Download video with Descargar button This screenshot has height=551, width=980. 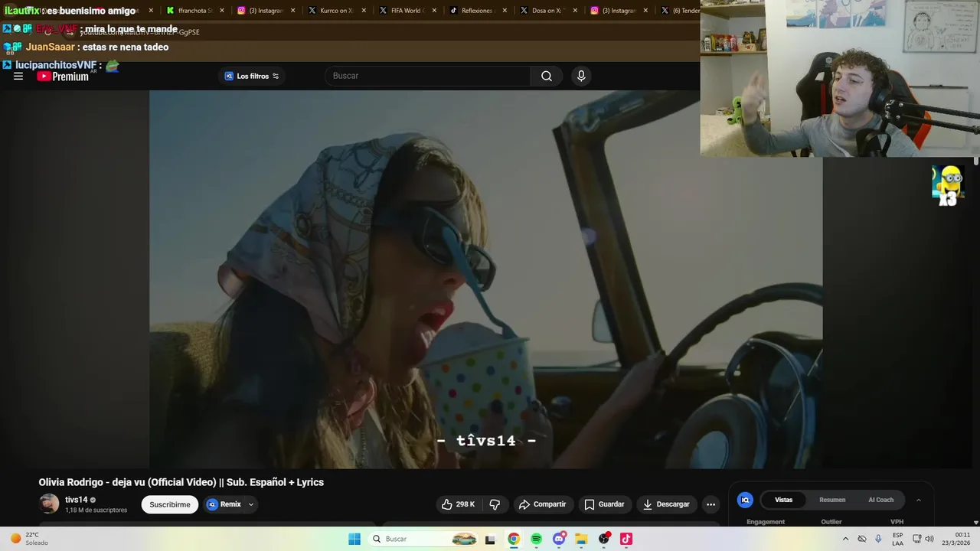click(x=666, y=504)
